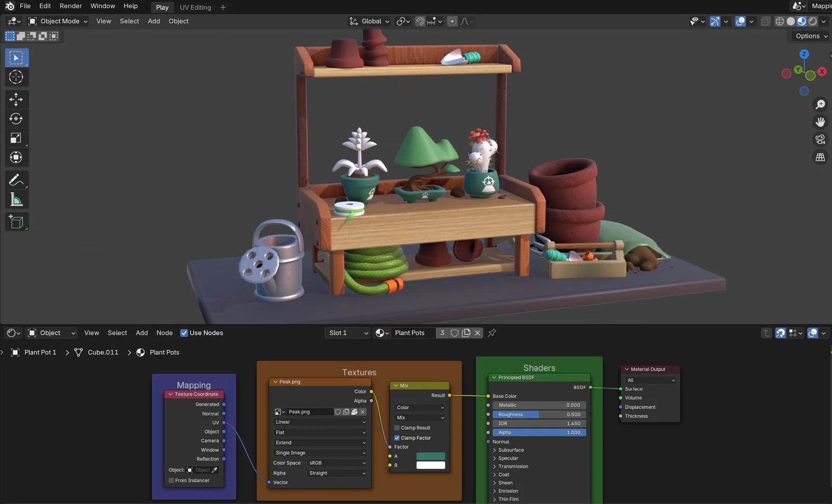The width and height of the screenshot is (832, 504).
Task: Click the Add Cube tool
Action: [x=16, y=222]
